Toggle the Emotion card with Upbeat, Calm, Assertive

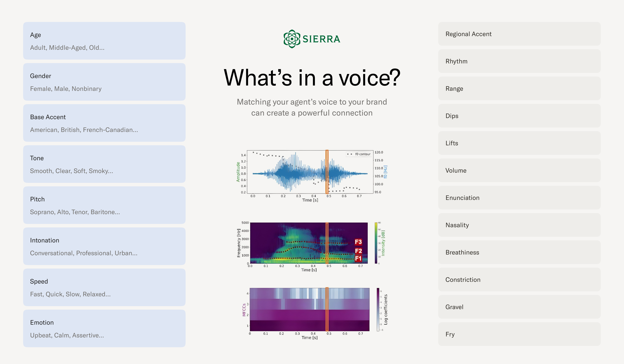[104, 328]
